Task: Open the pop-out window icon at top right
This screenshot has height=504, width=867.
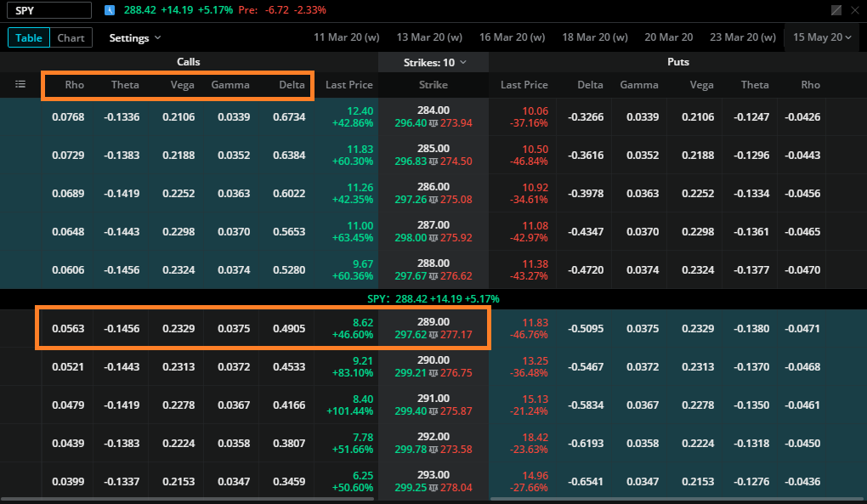Action: tap(836, 10)
